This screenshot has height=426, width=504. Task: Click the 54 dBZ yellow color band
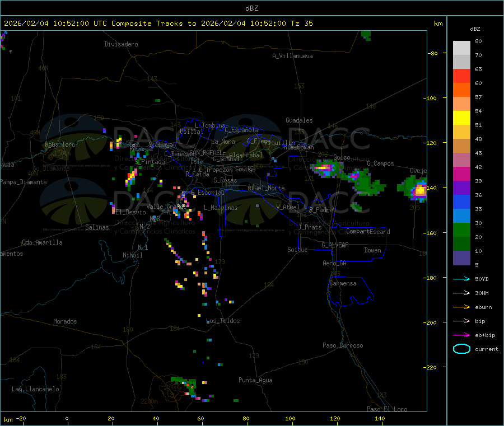point(461,118)
